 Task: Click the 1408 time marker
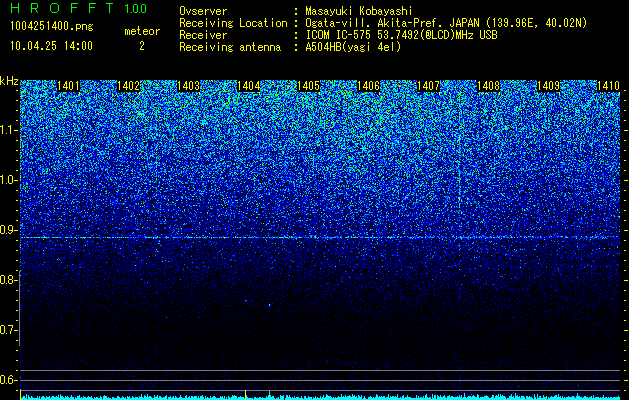point(489,86)
